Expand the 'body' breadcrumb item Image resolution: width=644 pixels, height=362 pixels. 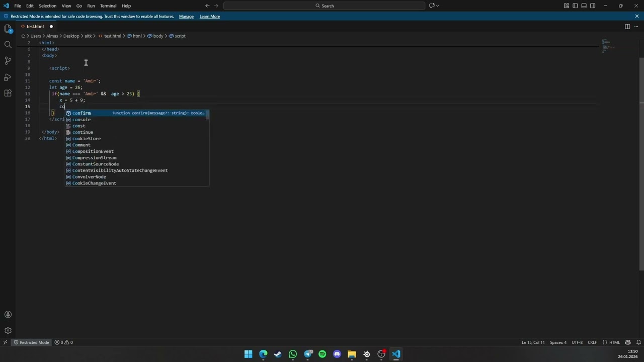coord(155,36)
